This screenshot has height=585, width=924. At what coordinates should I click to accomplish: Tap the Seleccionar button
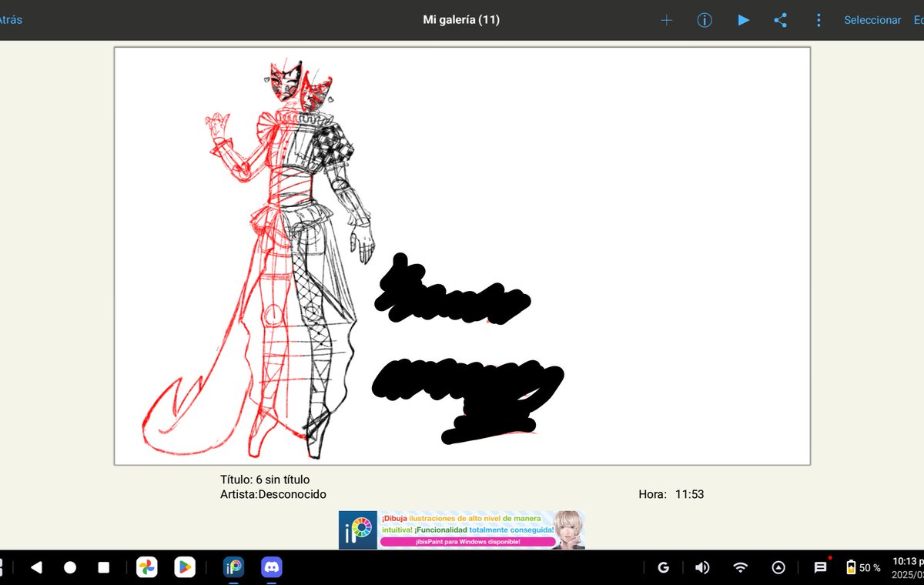coord(872,20)
